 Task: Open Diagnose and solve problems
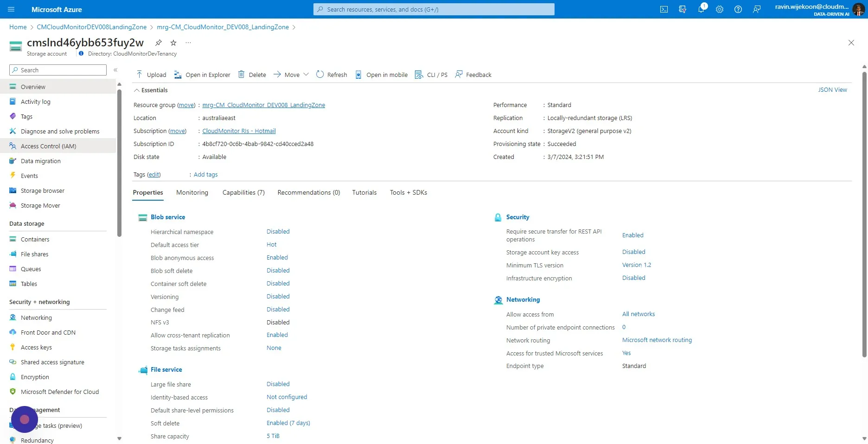point(58,131)
